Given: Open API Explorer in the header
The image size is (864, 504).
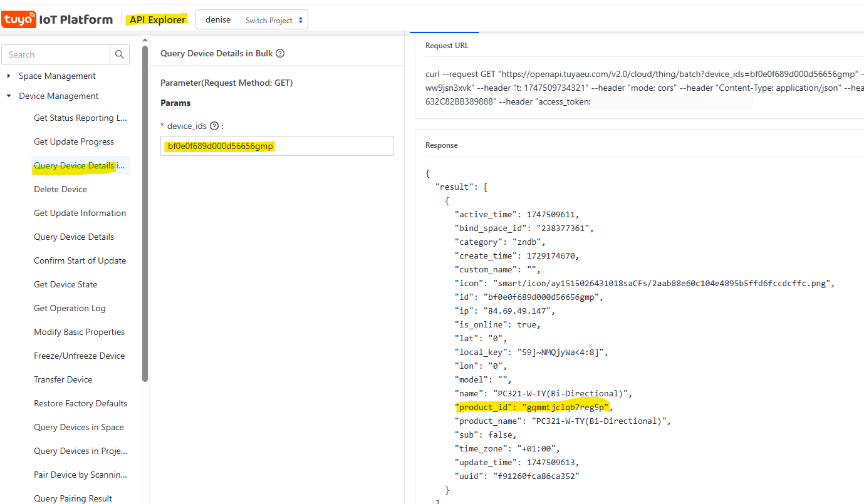Looking at the screenshot, I should 158,19.
